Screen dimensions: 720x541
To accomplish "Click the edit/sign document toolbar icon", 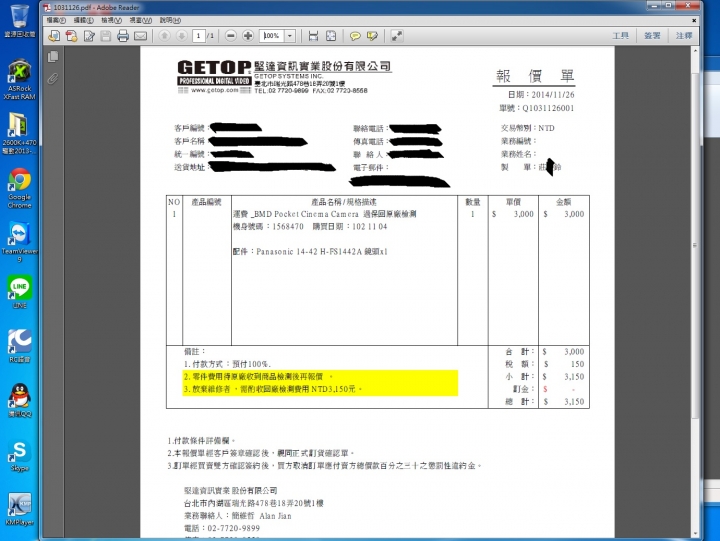I will [x=89, y=36].
